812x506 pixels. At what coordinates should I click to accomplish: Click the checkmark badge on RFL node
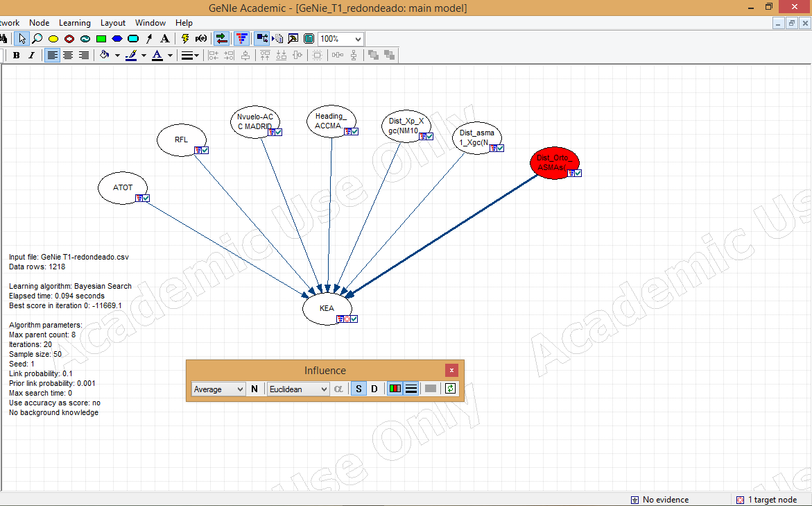point(205,150)
